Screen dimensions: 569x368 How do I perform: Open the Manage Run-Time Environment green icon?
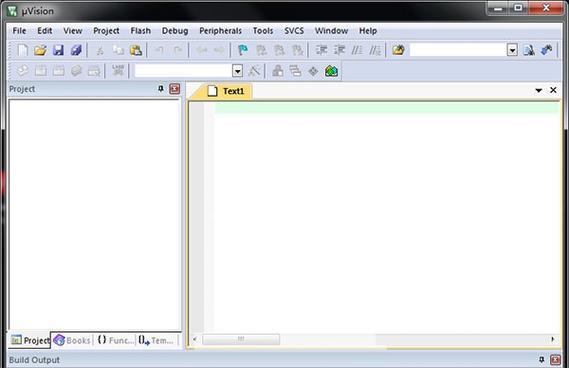point(331,71)
